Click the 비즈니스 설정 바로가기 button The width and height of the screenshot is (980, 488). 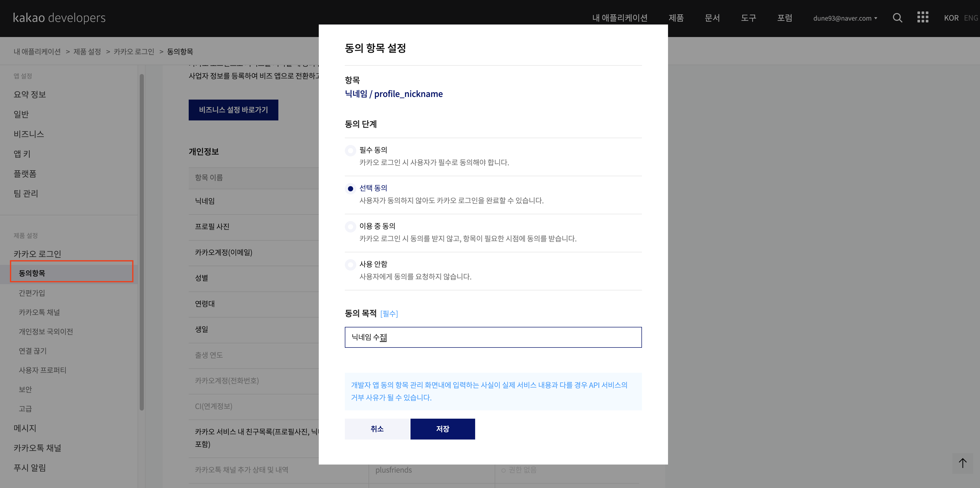tap(233, 110)
